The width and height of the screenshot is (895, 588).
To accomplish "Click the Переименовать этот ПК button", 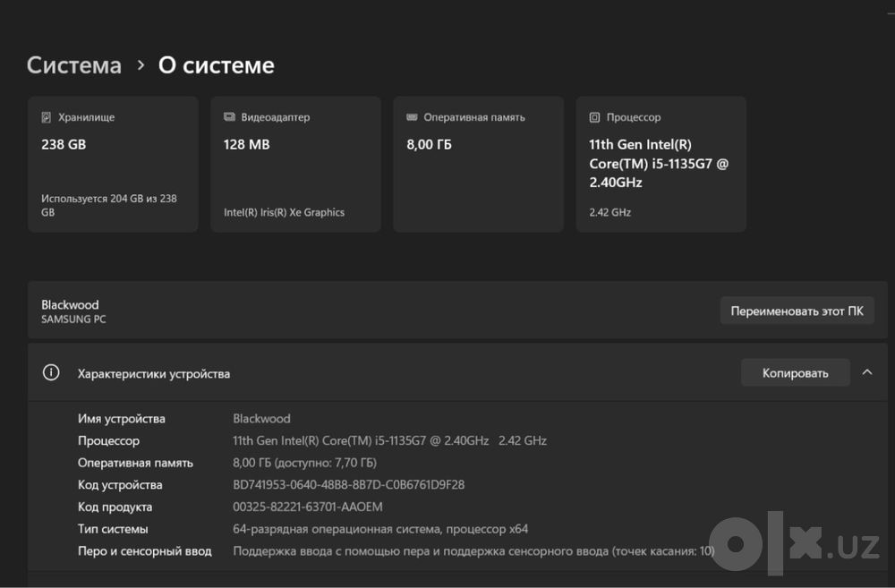I will (797, 311).
